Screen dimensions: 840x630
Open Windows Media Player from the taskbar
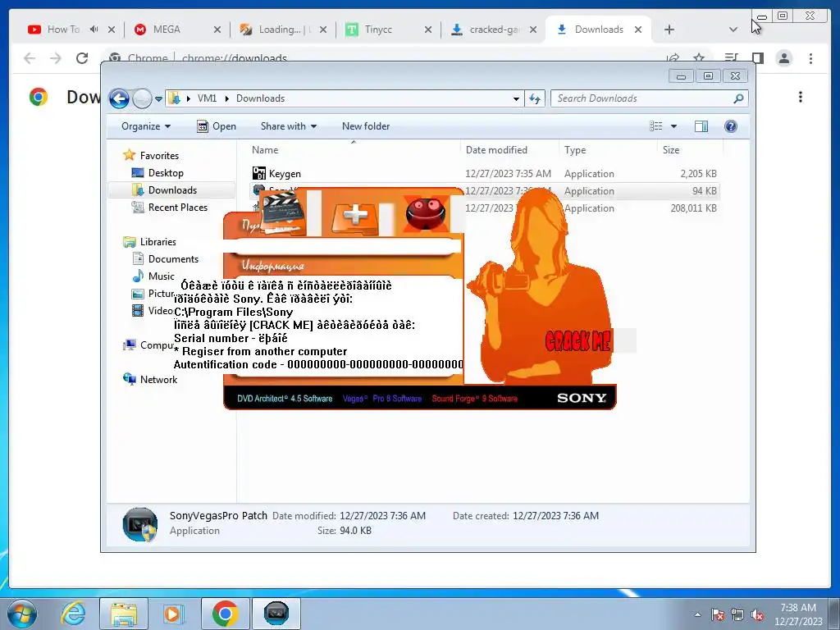[x=172, y=614]
